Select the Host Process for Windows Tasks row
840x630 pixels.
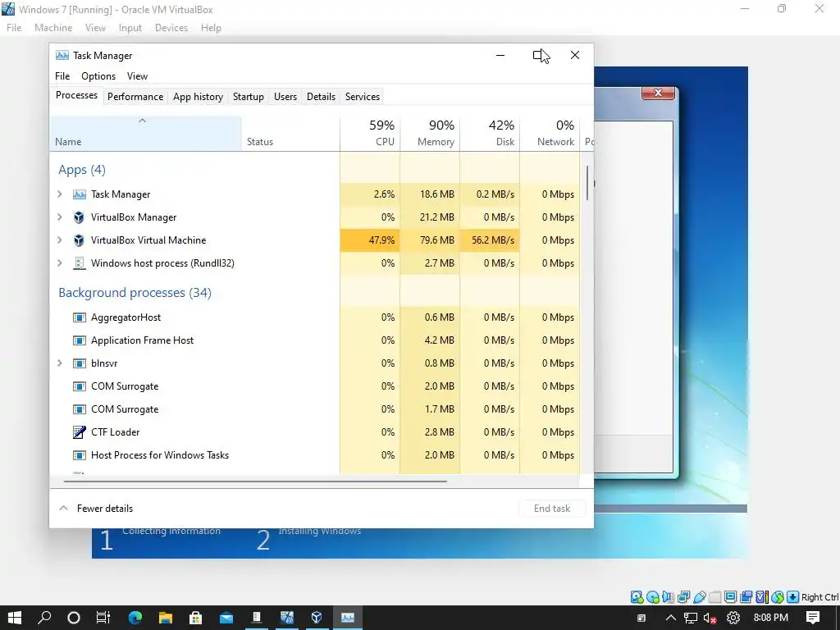pyautogui.click(x=314, y=454)
